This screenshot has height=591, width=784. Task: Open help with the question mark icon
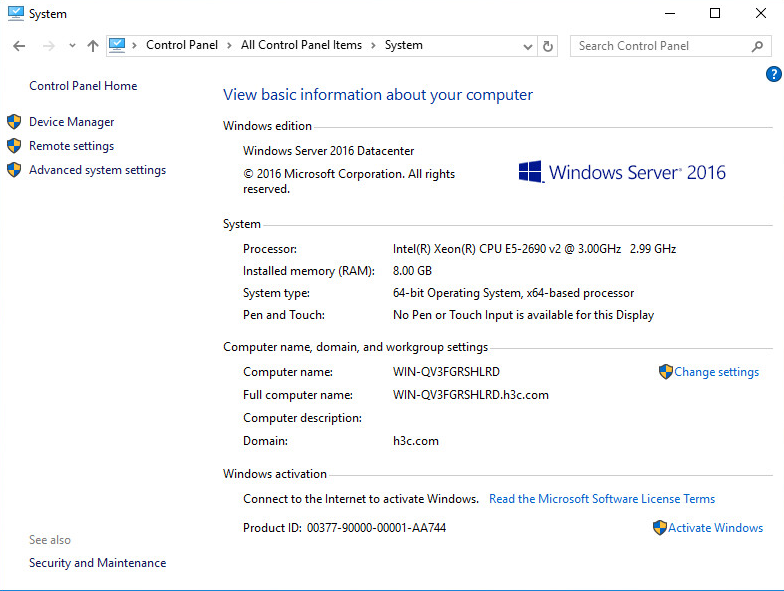774,74
